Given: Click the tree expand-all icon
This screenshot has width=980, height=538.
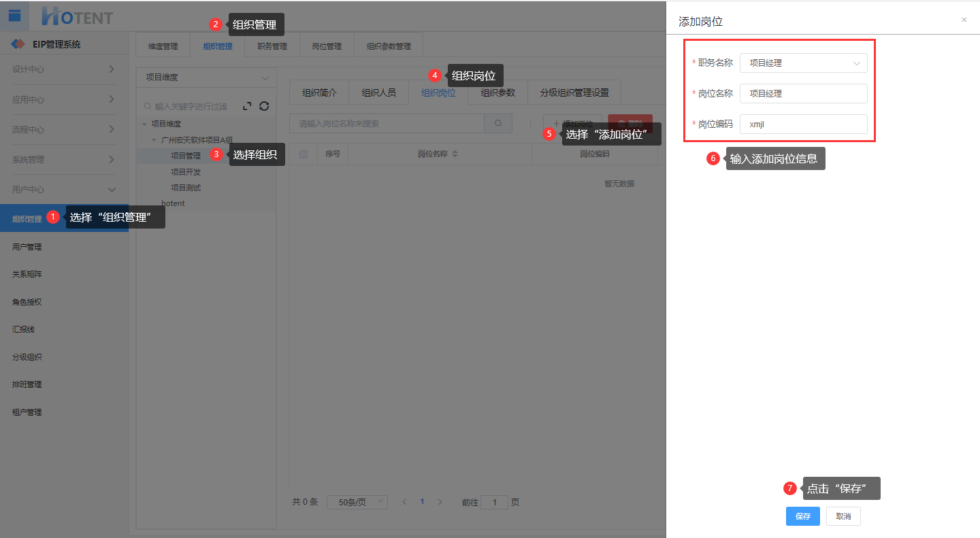Looking at the screenshot, I should tap(247, 106).
